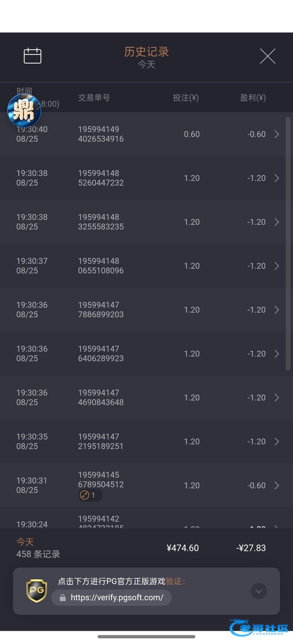
Task: Click the lock icon beside verify URL
Action: coord(63,598)
